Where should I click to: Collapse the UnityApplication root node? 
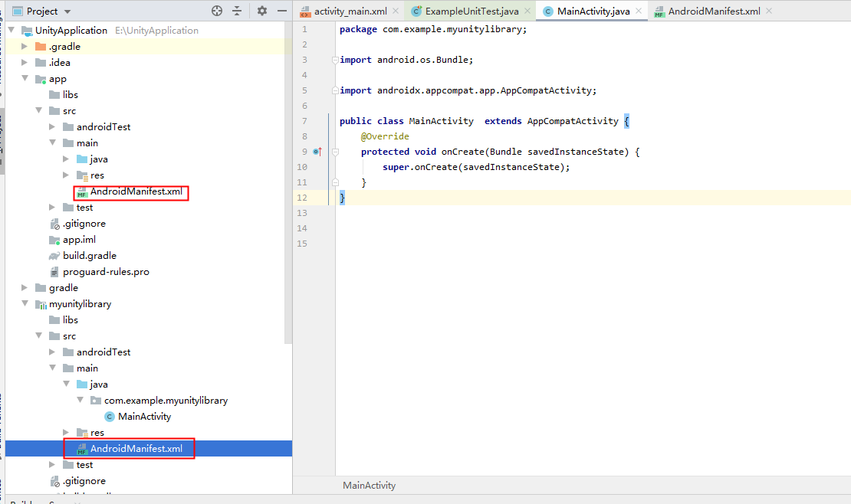pos(11,30)
